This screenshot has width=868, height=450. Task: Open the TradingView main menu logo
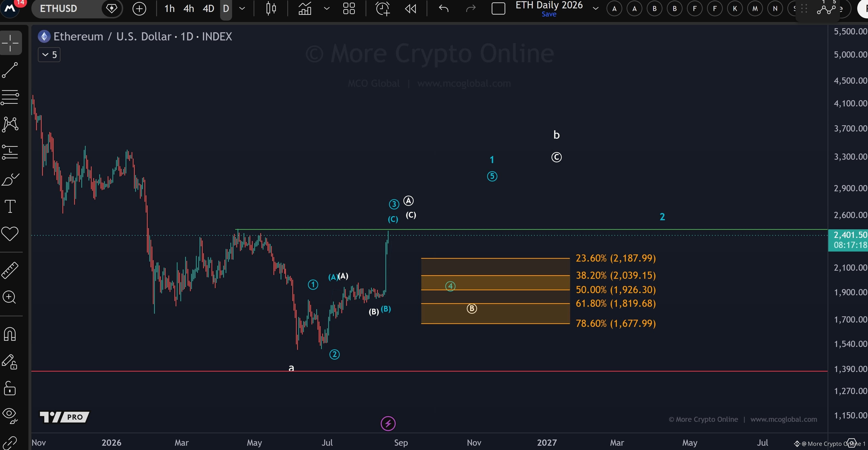tap(10, 8)
